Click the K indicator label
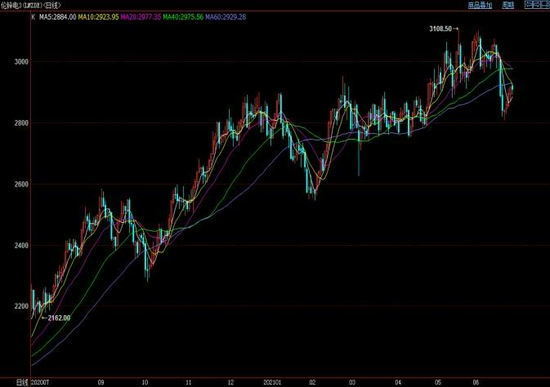550x387 pixels. point(33,17)
